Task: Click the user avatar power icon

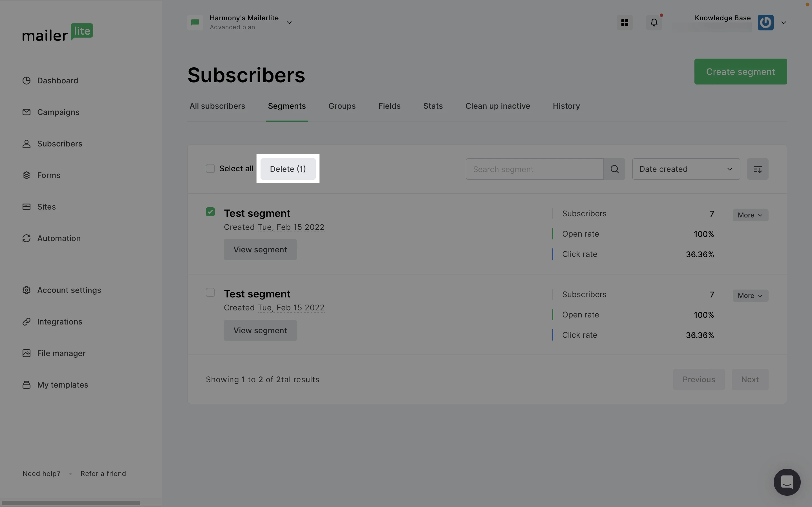Action: pos(765,23)
